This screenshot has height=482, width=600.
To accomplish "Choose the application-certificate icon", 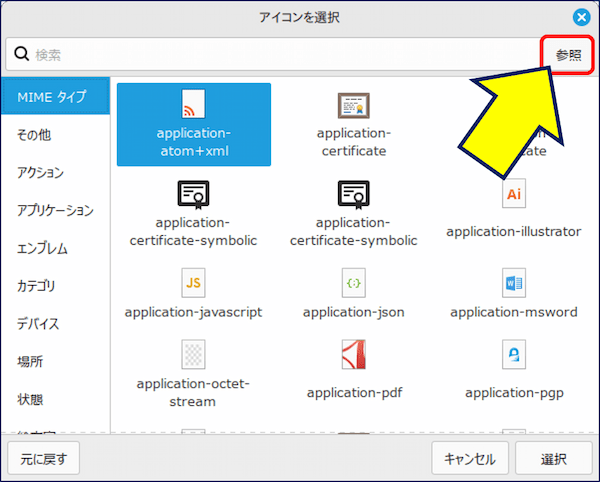I will (x=353, y=123).
